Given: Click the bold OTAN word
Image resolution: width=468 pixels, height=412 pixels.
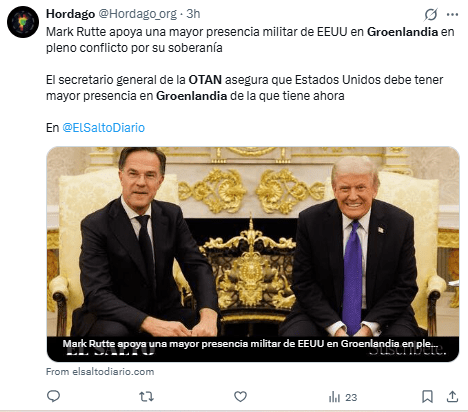Looking at the screenshot, I should click(205, 80).
